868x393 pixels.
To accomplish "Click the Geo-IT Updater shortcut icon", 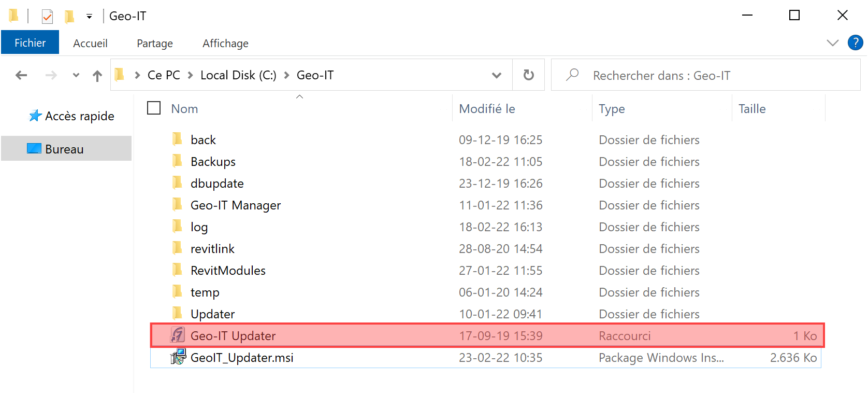I will point(178,335).
